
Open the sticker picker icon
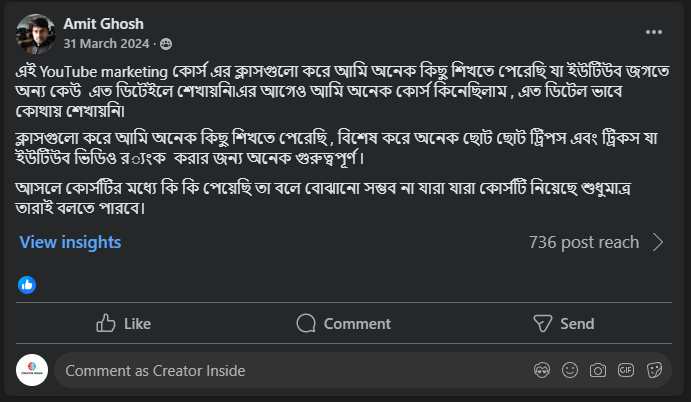point(654,370)
